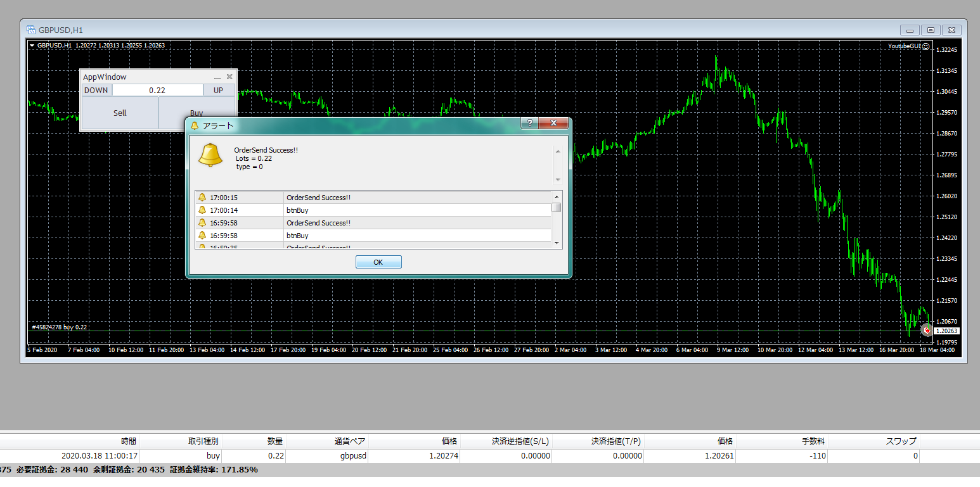Image resolution: width=980 pixels, height=487 pixels.
Task: Click the bell icon on the 17:00:14 row
Action: point(202,210)
